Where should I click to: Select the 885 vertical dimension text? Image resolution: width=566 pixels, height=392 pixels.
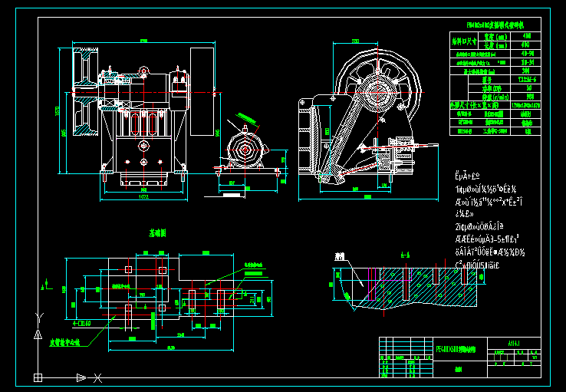[x=64, y=133]
